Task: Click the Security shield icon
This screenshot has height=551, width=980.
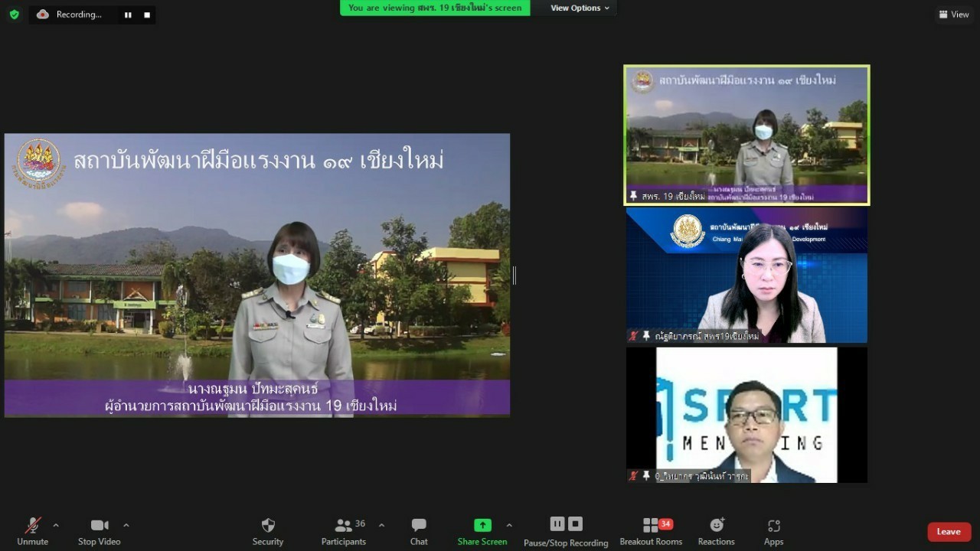Action: [268, 526]
